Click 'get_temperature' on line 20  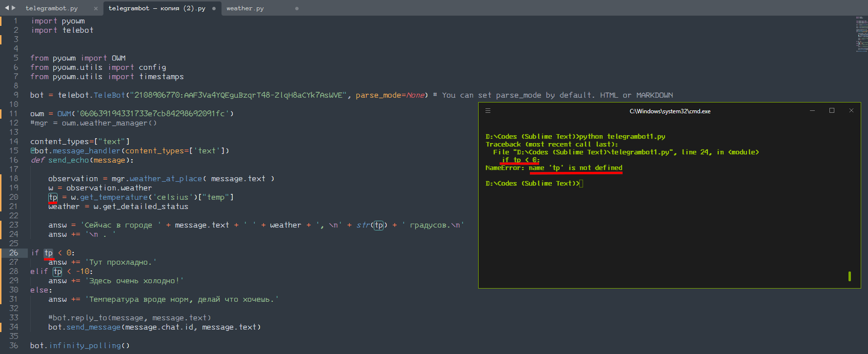click(114, 197)
